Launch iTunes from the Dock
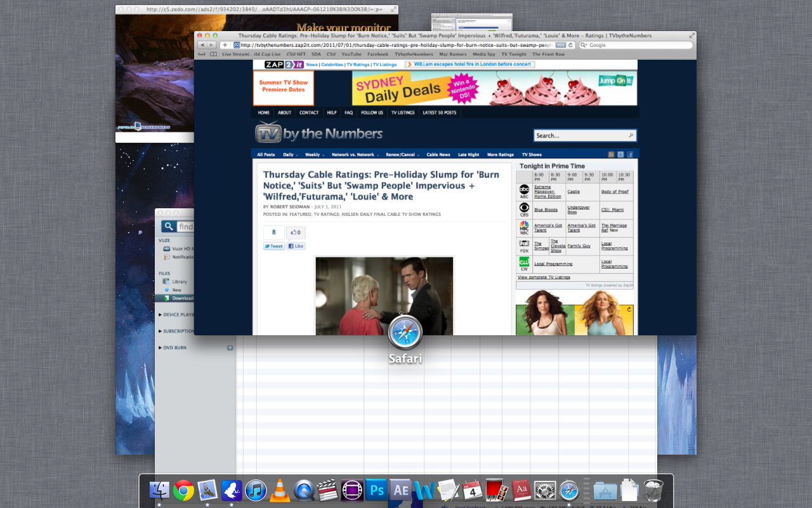This screenshot has height=508, width=812. 256,490
